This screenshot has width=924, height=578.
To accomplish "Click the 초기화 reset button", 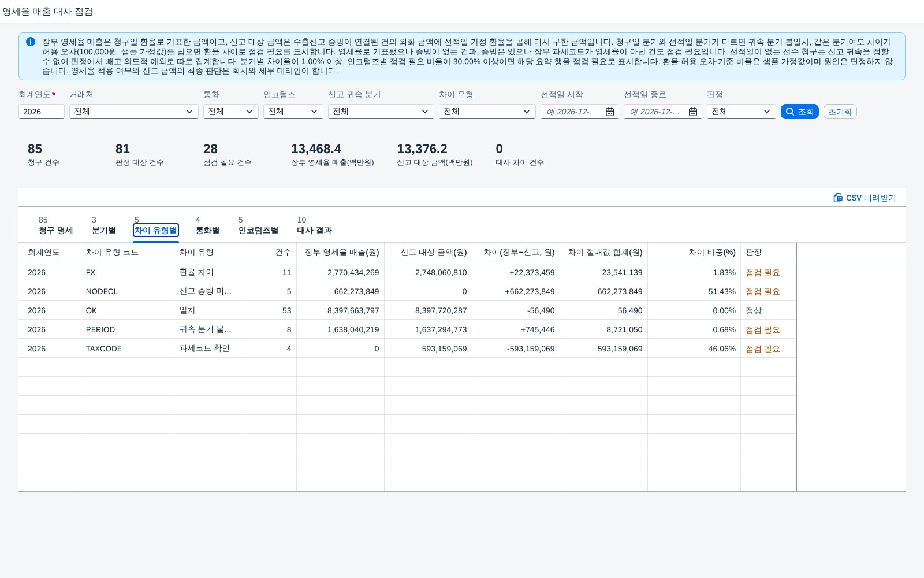I will 840,112.
